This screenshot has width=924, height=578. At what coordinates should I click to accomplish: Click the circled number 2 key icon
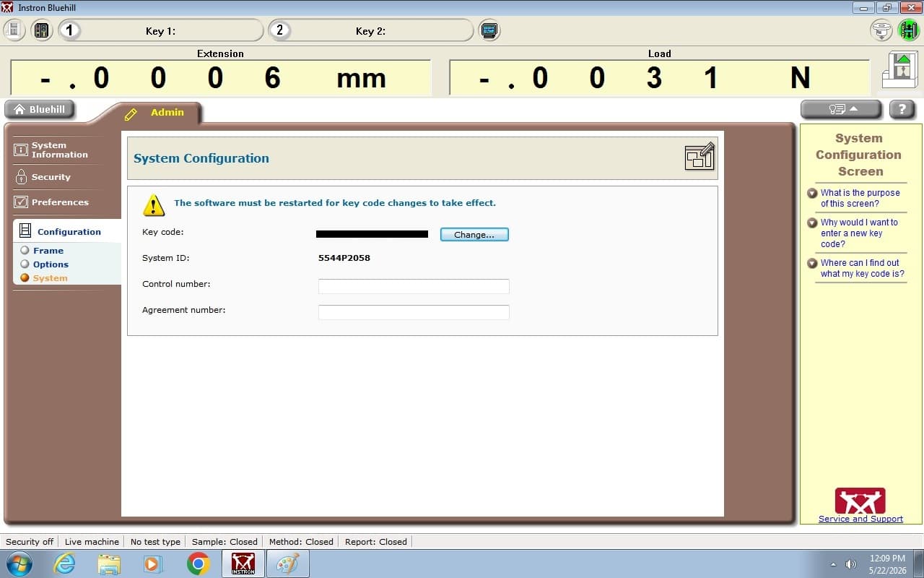tap(279, 30)
